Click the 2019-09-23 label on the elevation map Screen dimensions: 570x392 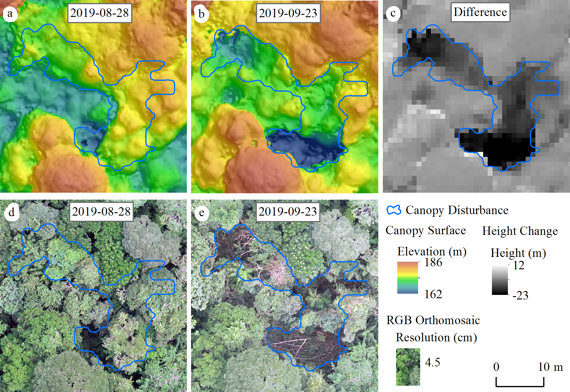tap(288, 13)
